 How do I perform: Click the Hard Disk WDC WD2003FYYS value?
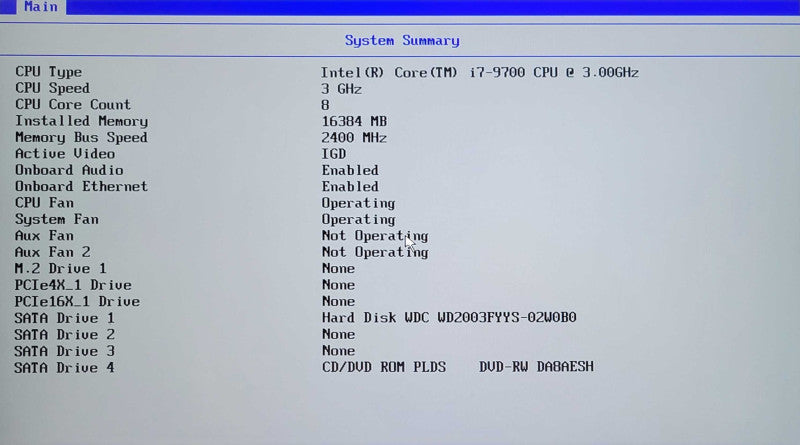pos(449,318)
